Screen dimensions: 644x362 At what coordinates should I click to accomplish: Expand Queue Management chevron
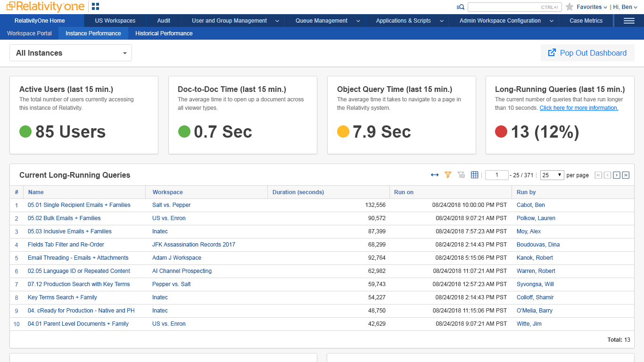[358, 21]
